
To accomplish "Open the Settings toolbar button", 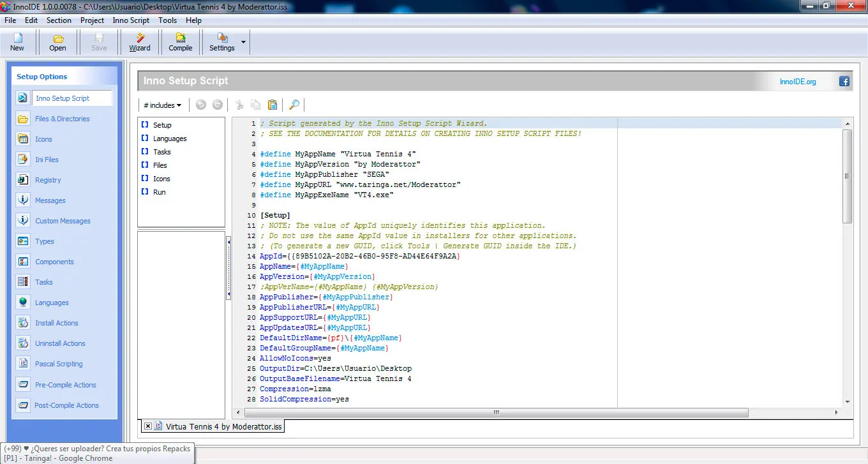I will click(x=222, y=42).
